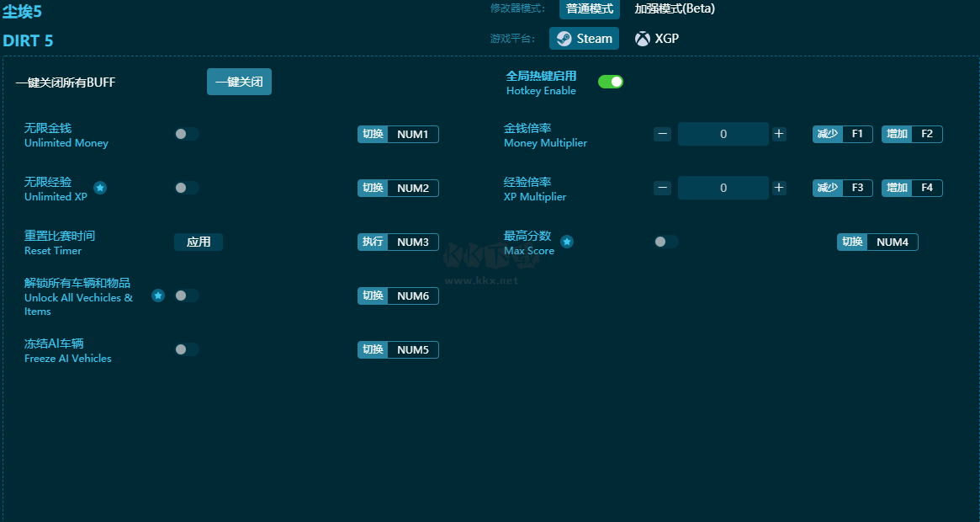Click the Money Multiplier label
This screenshot has width=980, height=522.
pos(546,143)
